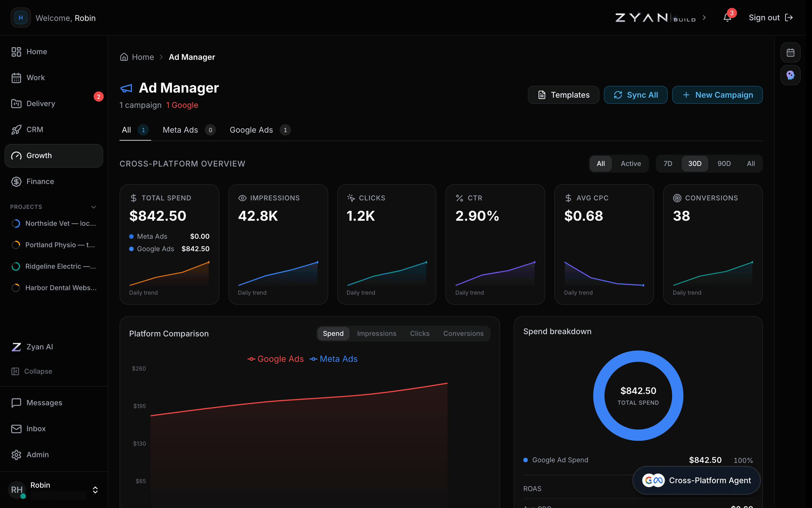The image size is (812, 508).
Task: Click the Google Ad Spend blue legend dot
Action: point(526,460)
